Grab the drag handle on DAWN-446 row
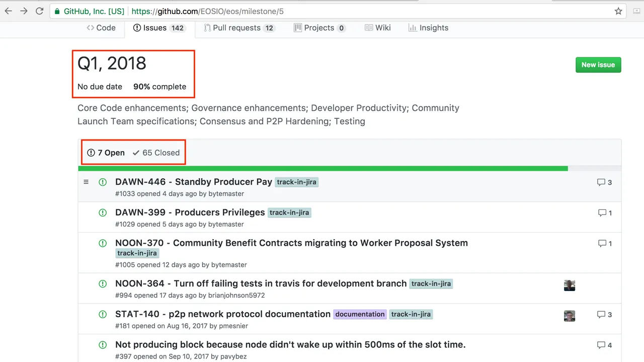Screen dimensions: 644x362 86,182
